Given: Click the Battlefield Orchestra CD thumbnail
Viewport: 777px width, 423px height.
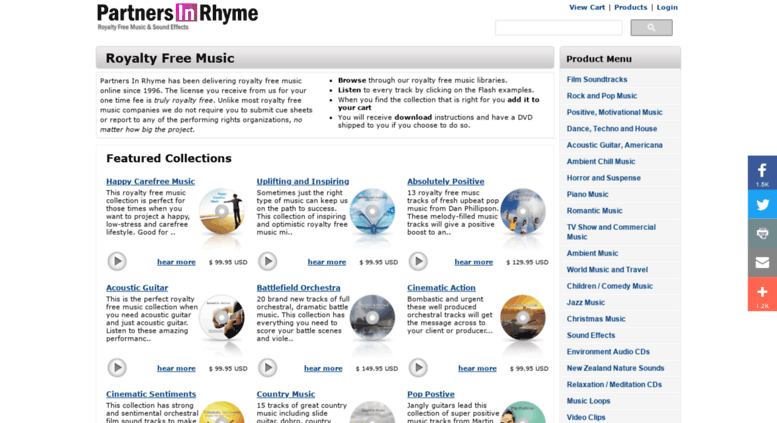Looking at the screenshot, I should (373, 318).
